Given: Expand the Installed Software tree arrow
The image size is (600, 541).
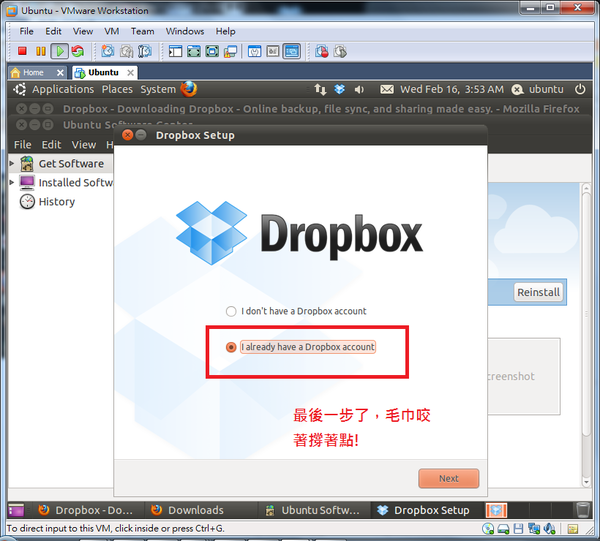Looking at the screenshot, I should click(12, 183).
